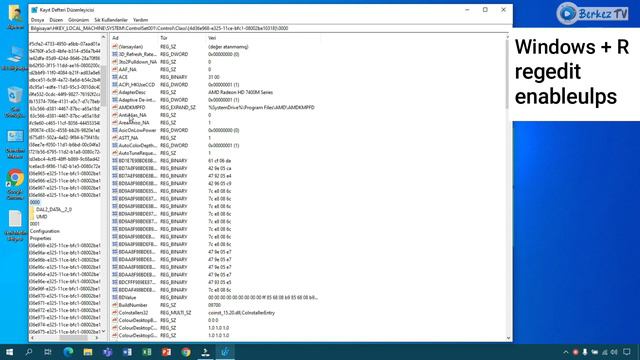Click right arrow of tree horizontal scrollbar
The height and width of the screenshot is (360, 640).
97,338
